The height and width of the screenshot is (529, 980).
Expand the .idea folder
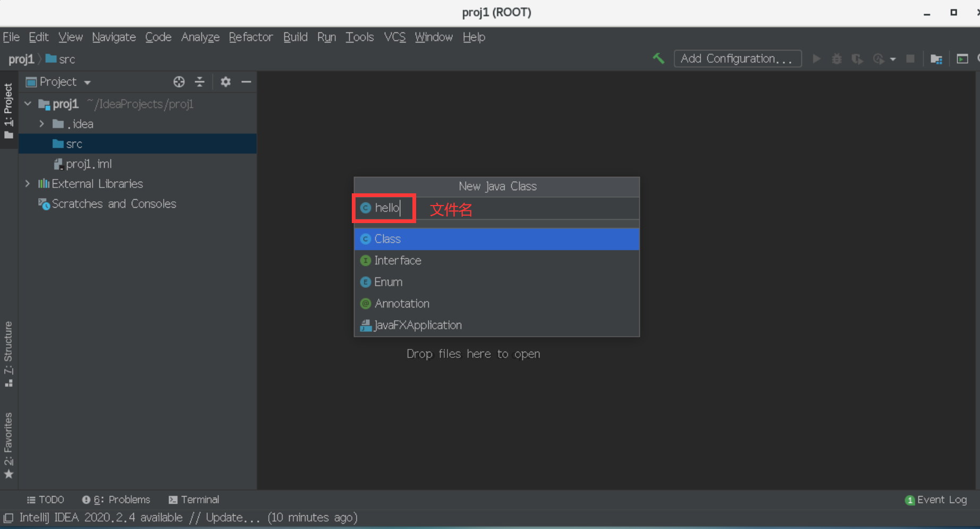(42, 124)
